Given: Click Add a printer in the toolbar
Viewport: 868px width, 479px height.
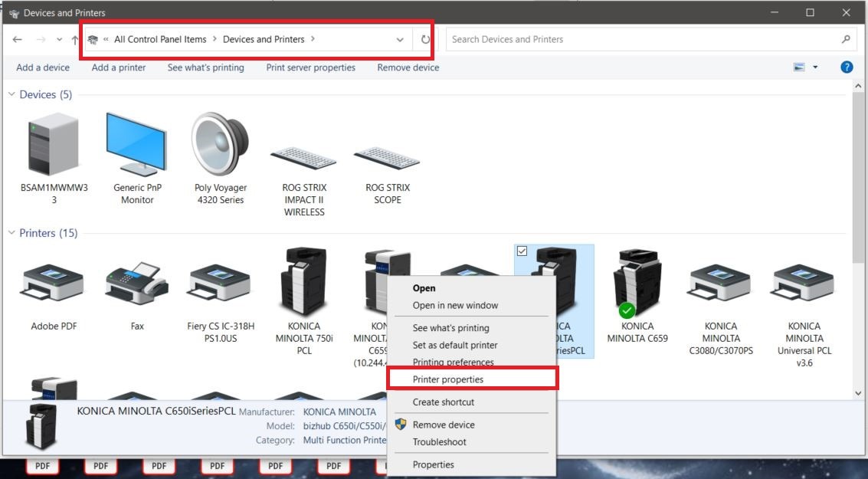Looking at the screenshot, I should click(x=119, y=67).
